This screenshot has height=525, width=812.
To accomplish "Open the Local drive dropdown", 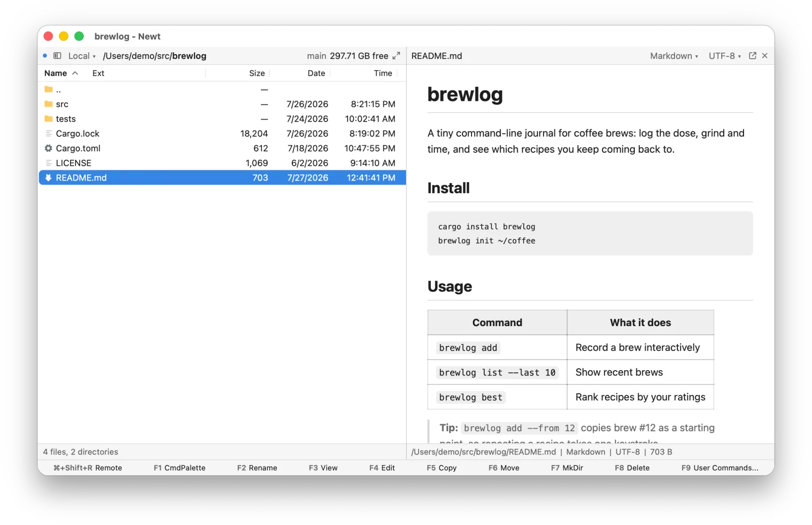I will [x=82, y=56].
